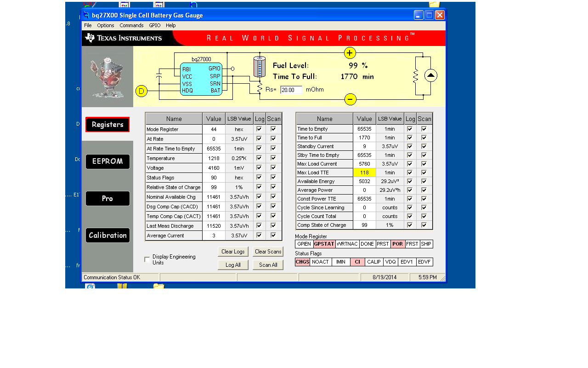Click the VDQ status flag
588x368 pixels.
coord(390,262)
